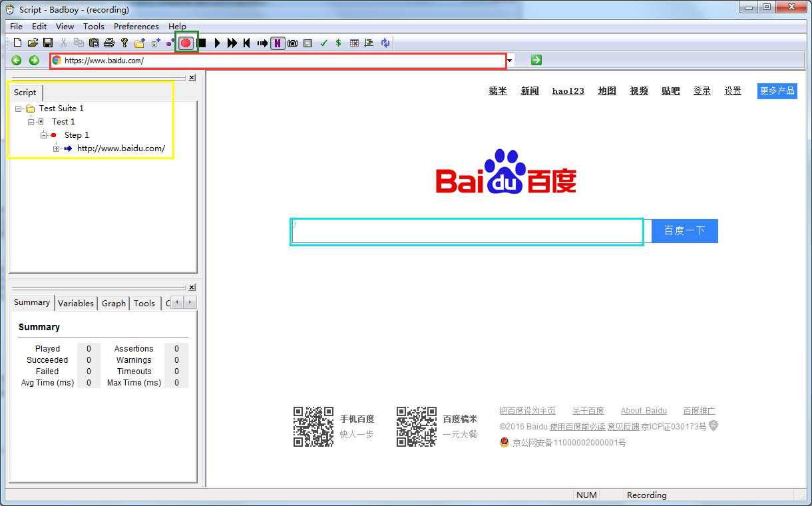Screen dimensions: 812x506
Task: Open the URL history dropdown arrow
Action: pyautogui.click(x=510, y=61)
